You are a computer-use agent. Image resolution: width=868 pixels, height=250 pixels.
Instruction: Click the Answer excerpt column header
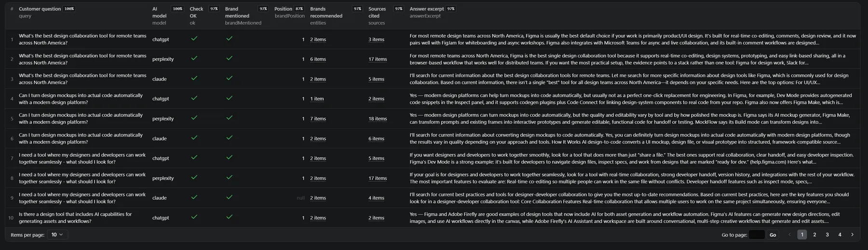(427, 9)
